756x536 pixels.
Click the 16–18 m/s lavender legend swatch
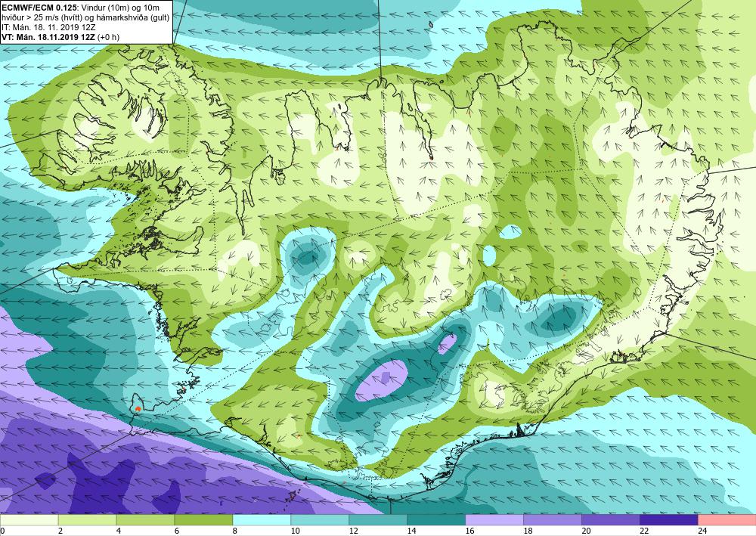click(494, 520)
